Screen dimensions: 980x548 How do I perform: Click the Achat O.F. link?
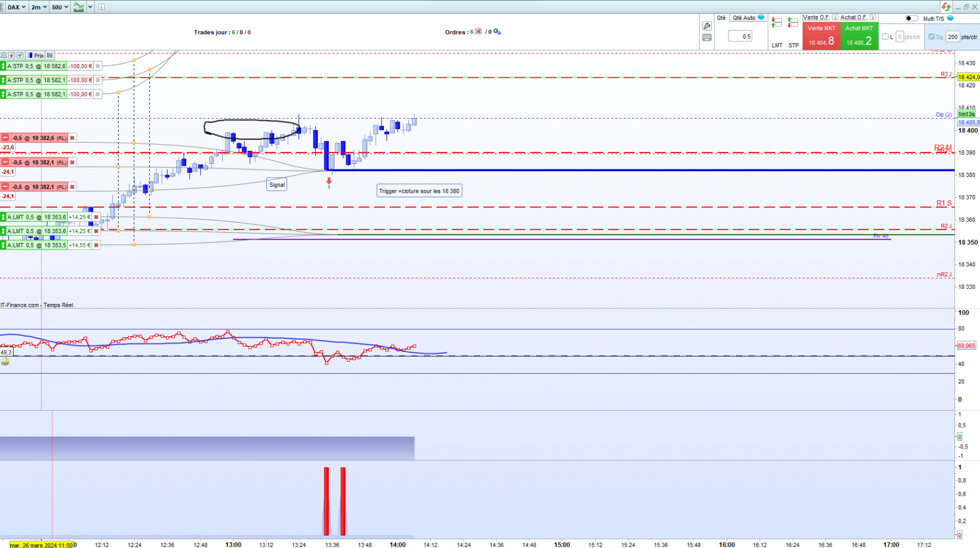[x=854, y=17]
